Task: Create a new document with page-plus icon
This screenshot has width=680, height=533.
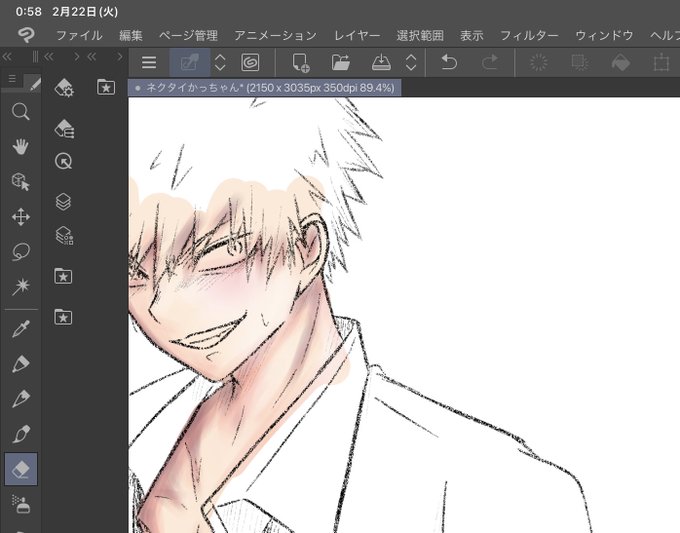Action: click(x=301, y=62)
